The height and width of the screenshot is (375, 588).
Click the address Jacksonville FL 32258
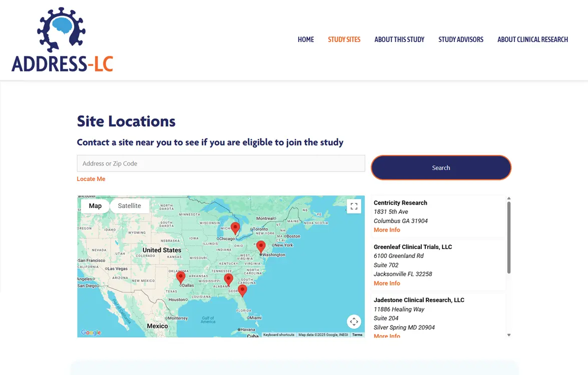[x=403, y=274]
